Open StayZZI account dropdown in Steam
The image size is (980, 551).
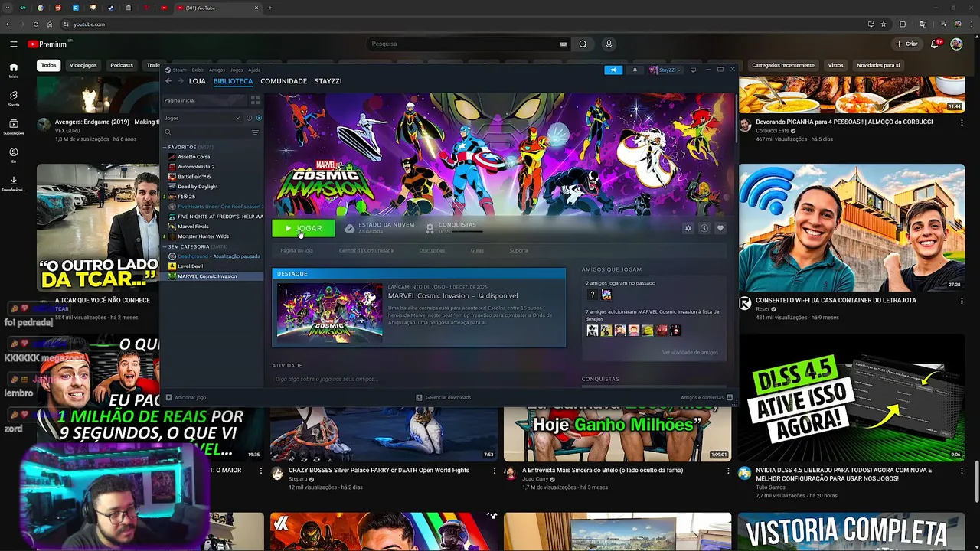click(x=665, y=70)
